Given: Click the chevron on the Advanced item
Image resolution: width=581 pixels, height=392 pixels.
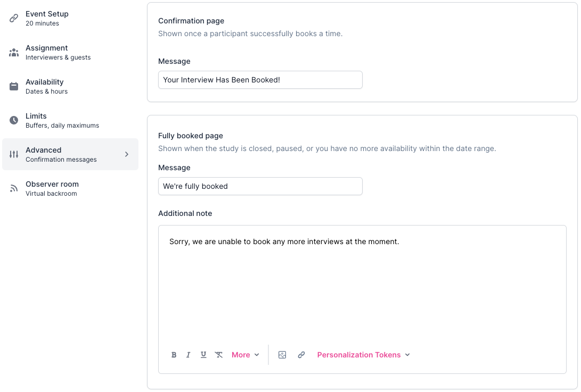Looking at the screenshot, I should coord(127,154).
